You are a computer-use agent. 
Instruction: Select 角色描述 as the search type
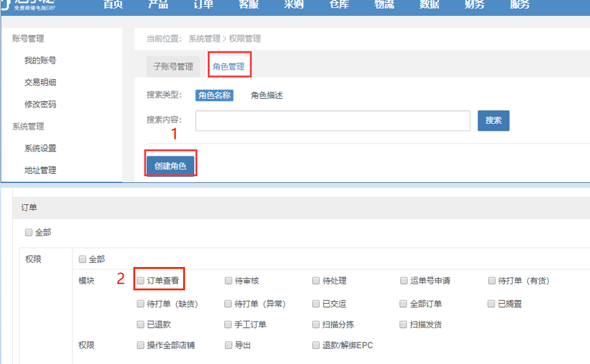coord(267,95)
